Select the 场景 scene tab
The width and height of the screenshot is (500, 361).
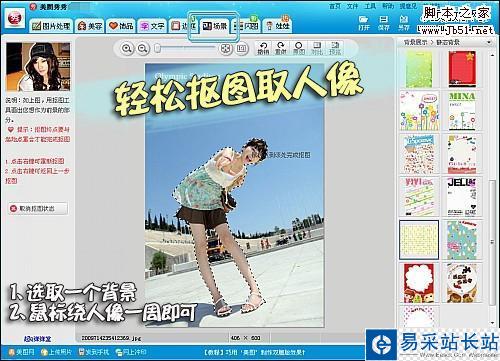(215, 26)
